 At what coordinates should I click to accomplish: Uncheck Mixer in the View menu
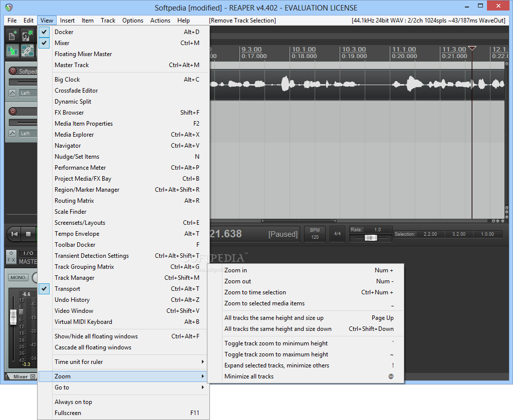pos(124,43)
